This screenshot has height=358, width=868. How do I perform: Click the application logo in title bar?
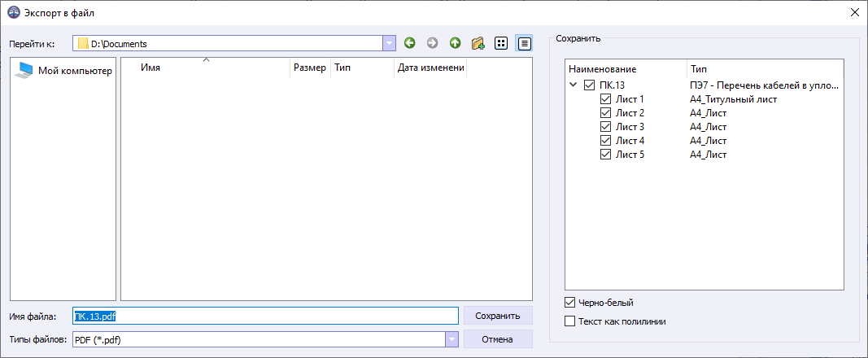[x=13, y=13]
